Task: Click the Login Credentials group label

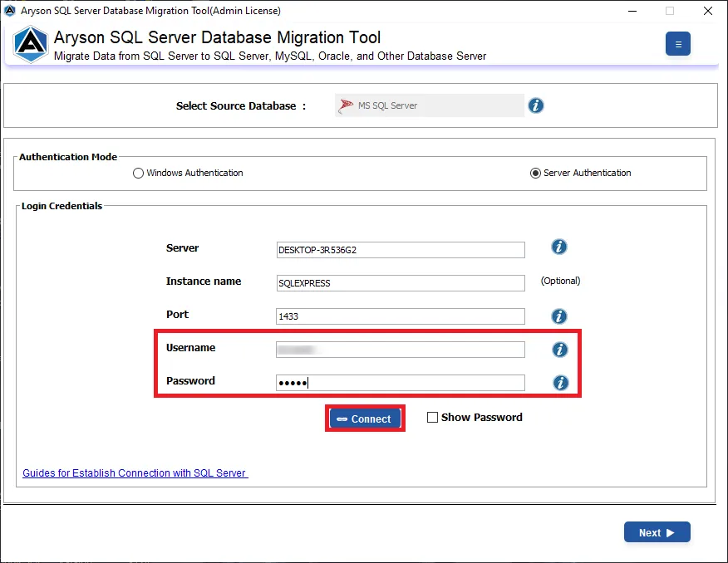Action: click(61, 206)
